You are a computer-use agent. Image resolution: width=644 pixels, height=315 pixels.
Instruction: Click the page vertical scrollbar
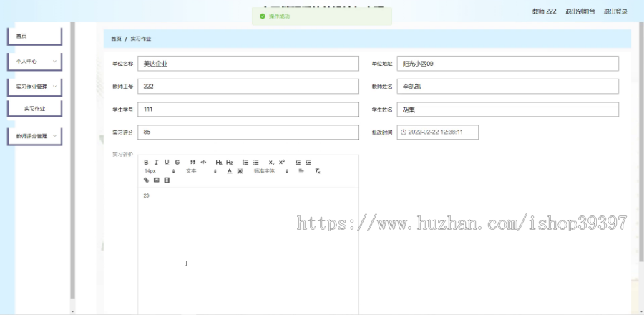pos(642,142)
